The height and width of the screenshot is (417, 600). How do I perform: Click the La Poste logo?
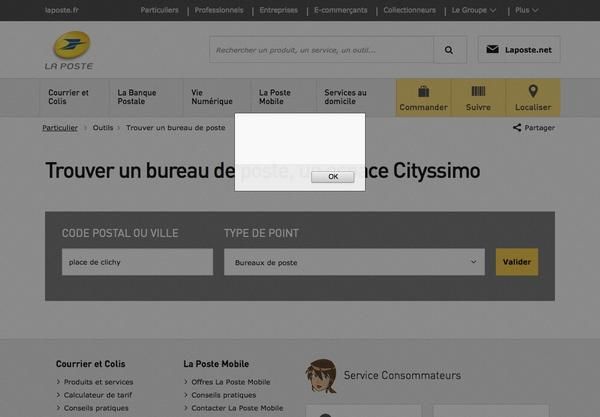click(71, 50)
